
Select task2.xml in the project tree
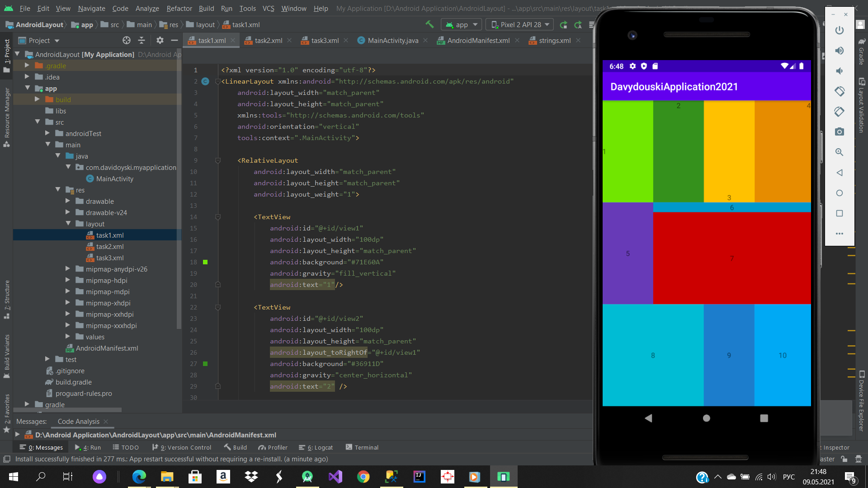[109, 246]
